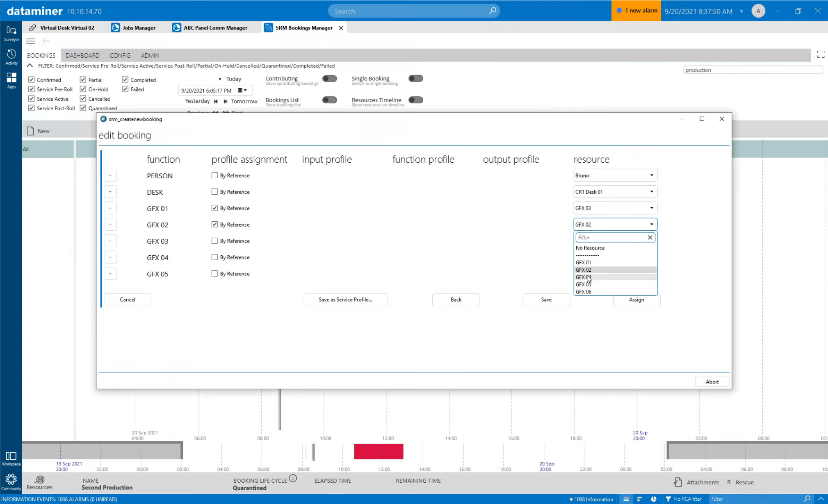Image resolution: width=828 pixels, height=504 pixels.
Task: Open the Bruno resource dropdown
Action: (615, 175)
